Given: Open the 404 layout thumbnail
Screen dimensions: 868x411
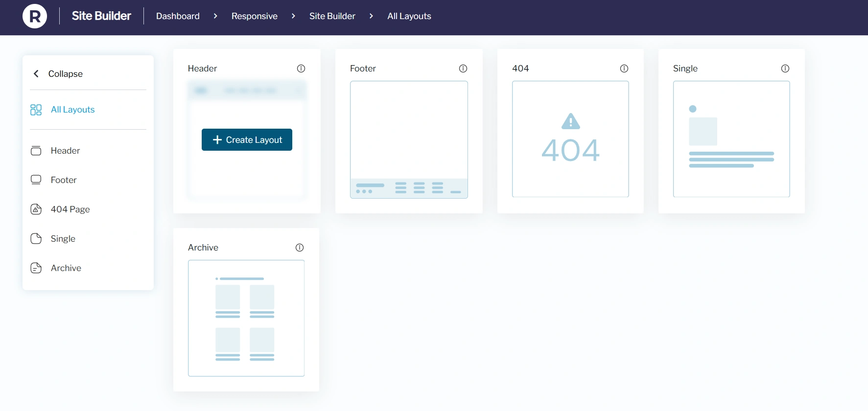Looking at the screenshot, I should click(570, 139).
